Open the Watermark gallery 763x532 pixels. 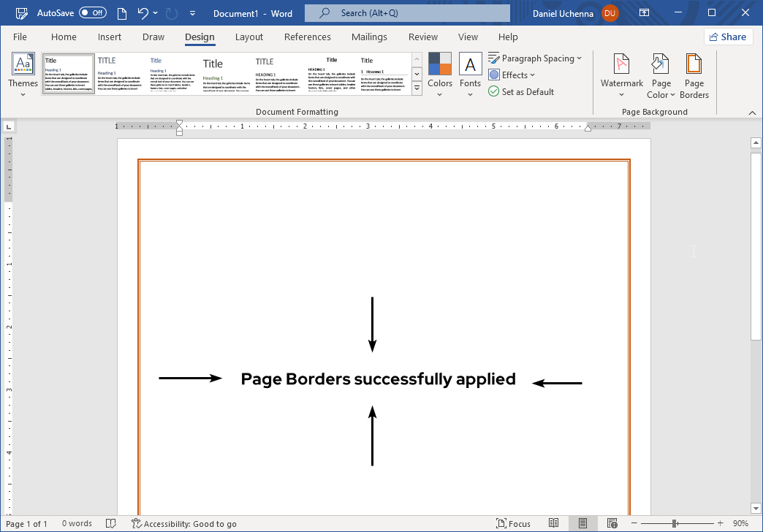pyautogui.click(x=620, y=75)
